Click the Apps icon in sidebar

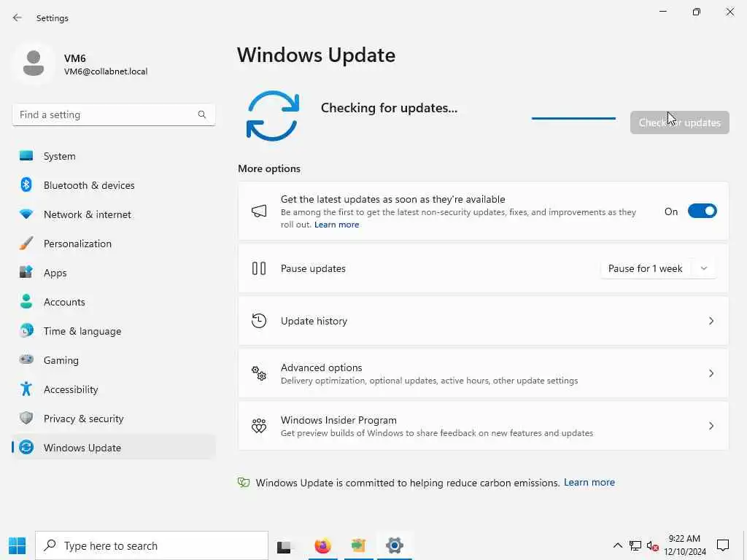click(26, 273)
